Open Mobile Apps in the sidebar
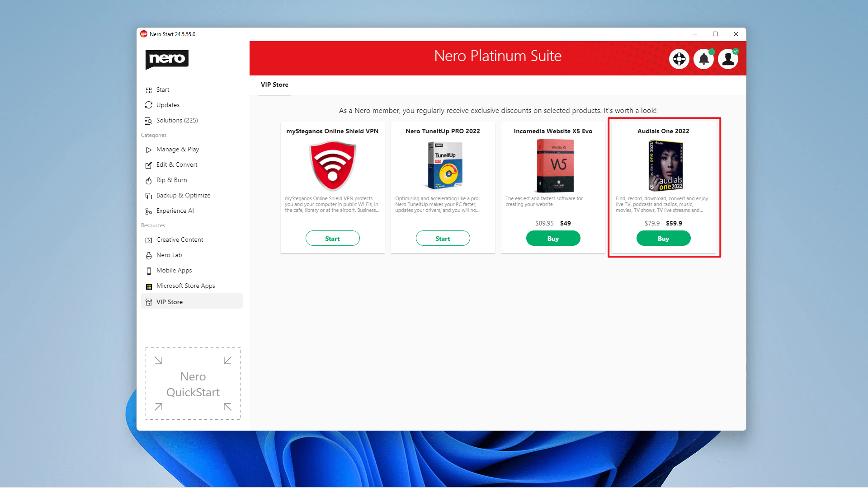Screen dimensions: 868x488 pyautogui.click(x=192, y=271)
